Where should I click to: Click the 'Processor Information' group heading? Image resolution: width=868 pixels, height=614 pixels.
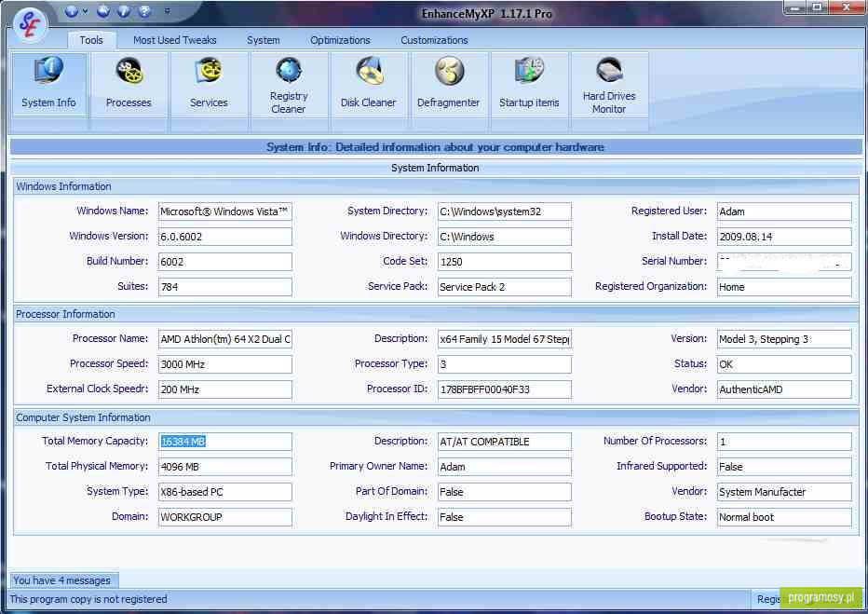pos(65,314)
